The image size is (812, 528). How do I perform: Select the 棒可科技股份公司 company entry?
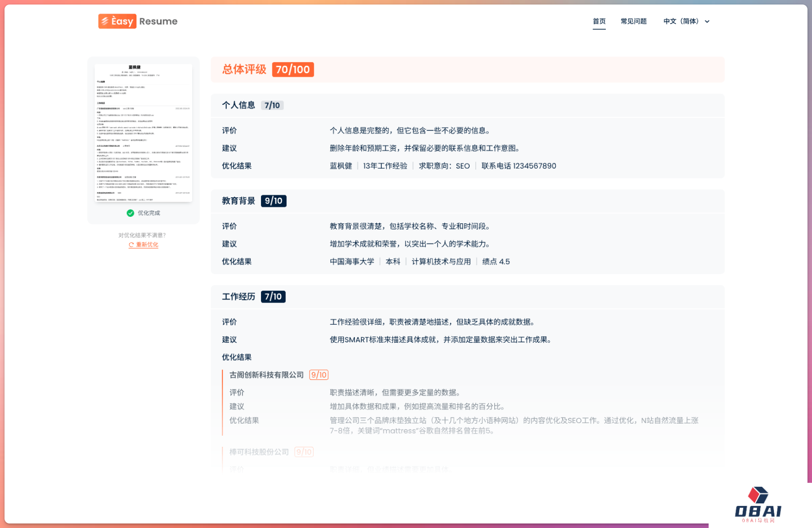(x=259, y=452)
